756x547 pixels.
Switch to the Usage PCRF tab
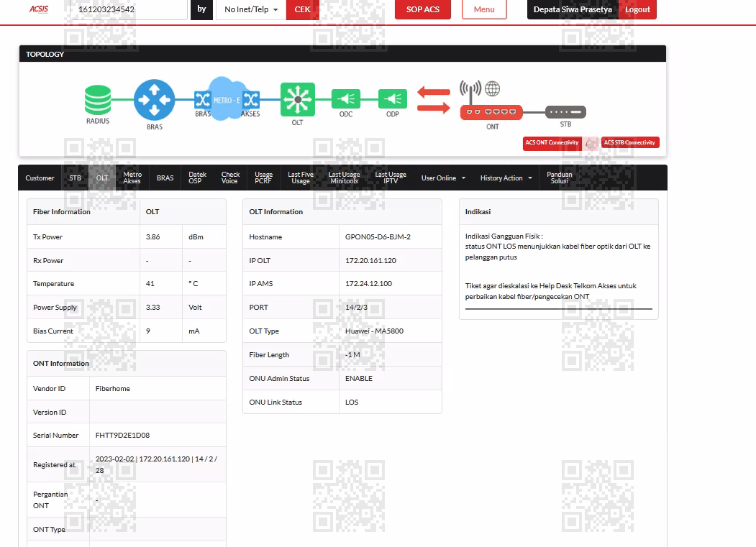[263, 178]
